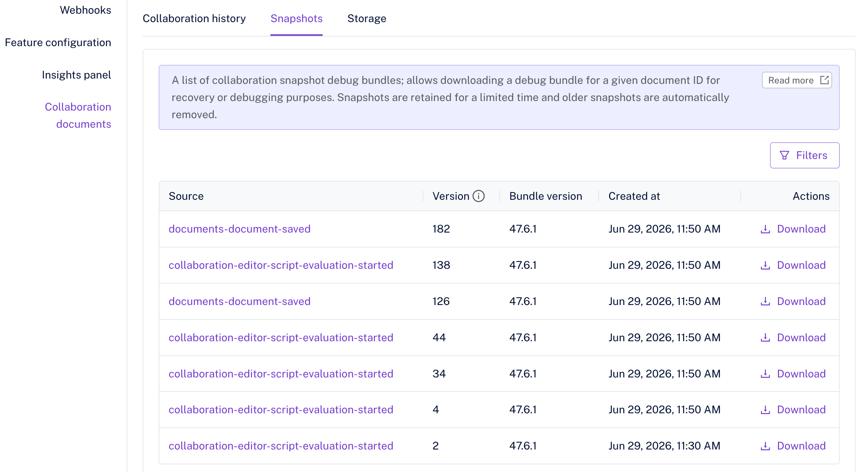Click the Actions column header
The width and height of the screenshot is (868, 472).
tap(811, 196)
